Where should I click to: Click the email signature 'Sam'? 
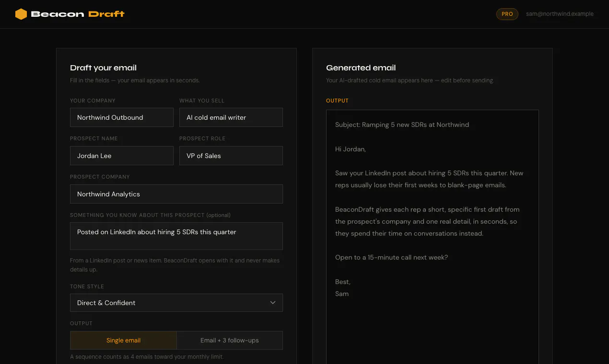click(x=342, y=294)
